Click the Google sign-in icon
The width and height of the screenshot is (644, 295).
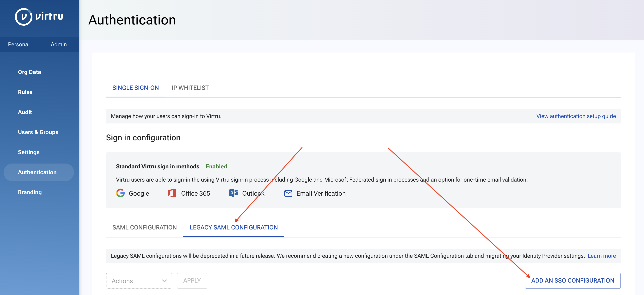[x=120, y=193]
